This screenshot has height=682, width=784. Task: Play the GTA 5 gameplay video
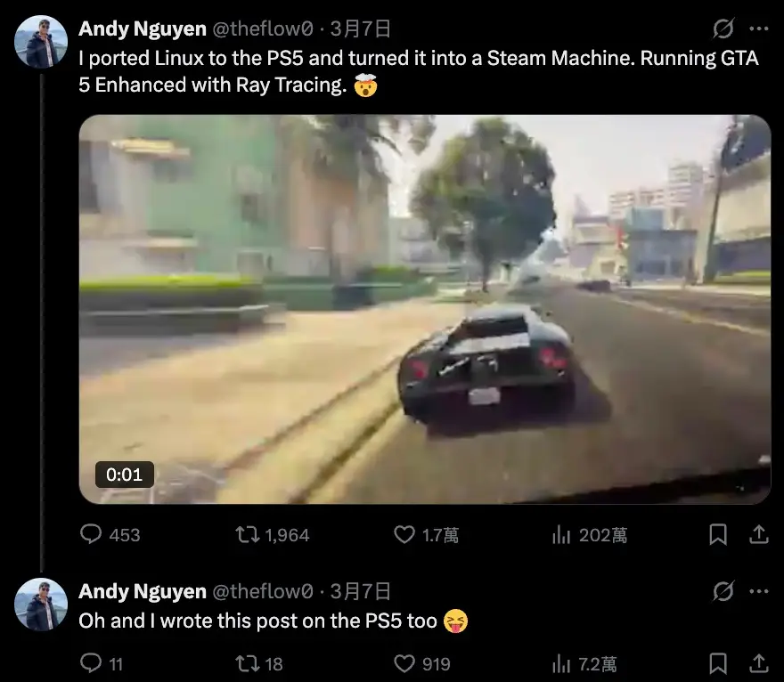click(x=424, y=309)
